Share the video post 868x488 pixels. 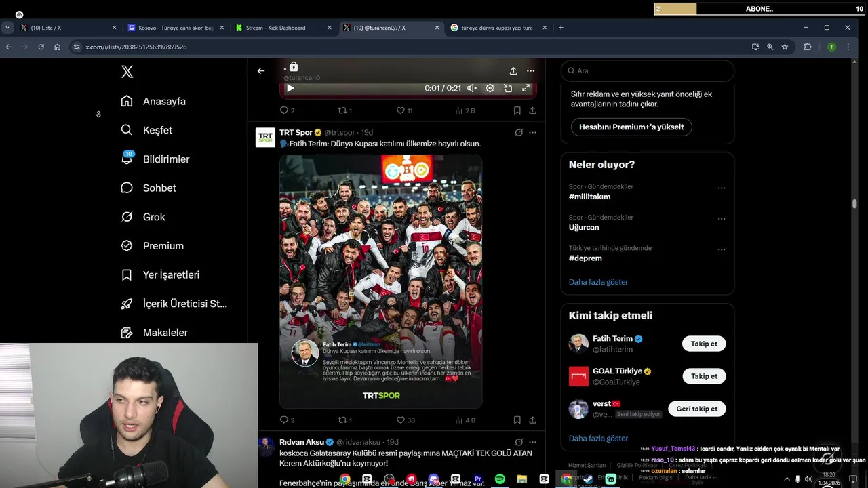coord(532,110)
